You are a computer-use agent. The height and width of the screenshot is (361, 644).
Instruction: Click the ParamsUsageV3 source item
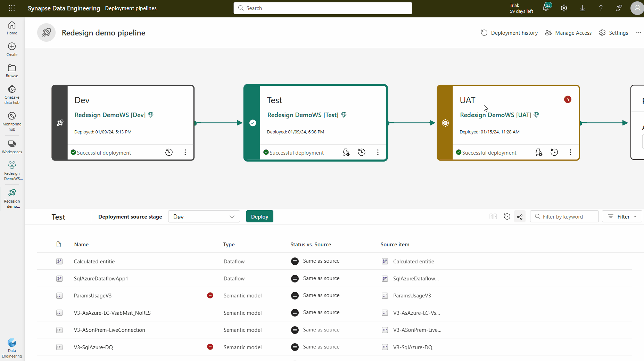[412, 295]
